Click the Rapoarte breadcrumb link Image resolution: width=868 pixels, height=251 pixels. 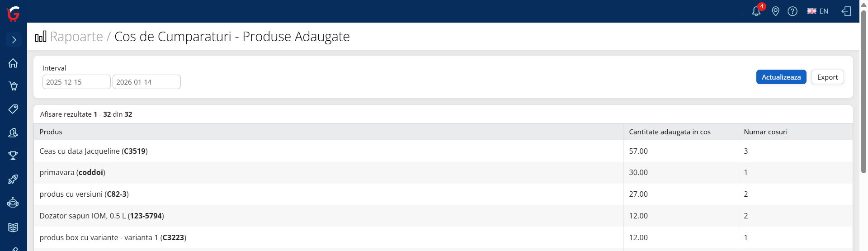click(x=76, y=37)
